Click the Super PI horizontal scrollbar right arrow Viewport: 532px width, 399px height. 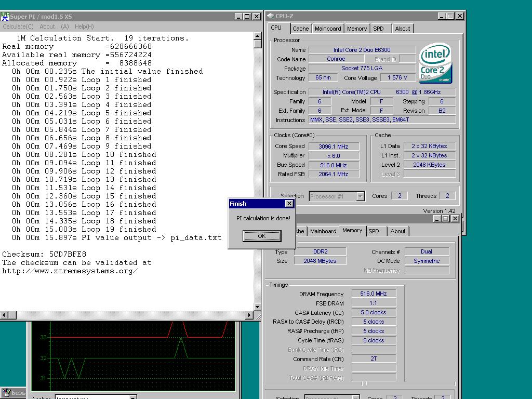249,315
